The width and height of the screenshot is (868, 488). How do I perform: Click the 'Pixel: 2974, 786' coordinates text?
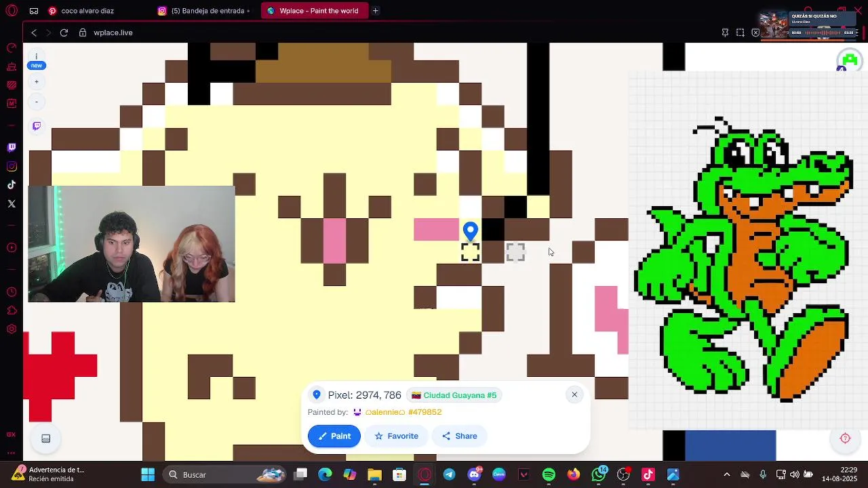[x=365, y=395]
